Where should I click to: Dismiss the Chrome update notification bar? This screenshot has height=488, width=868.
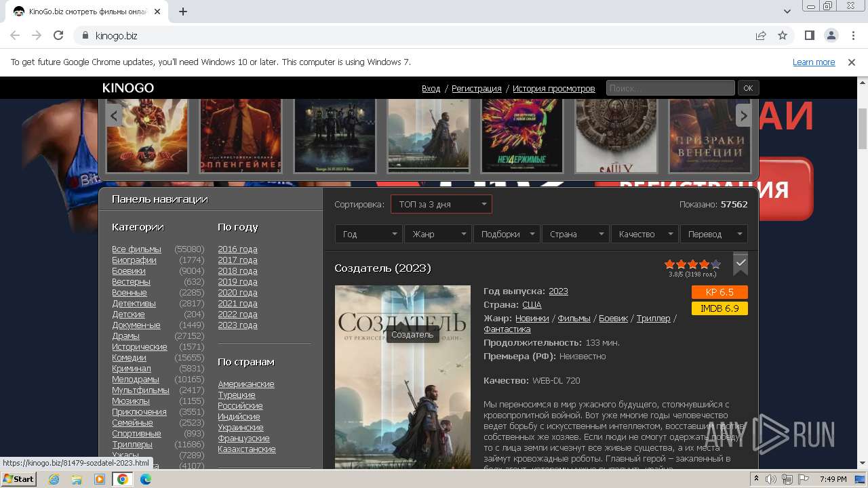coord(852,62)
